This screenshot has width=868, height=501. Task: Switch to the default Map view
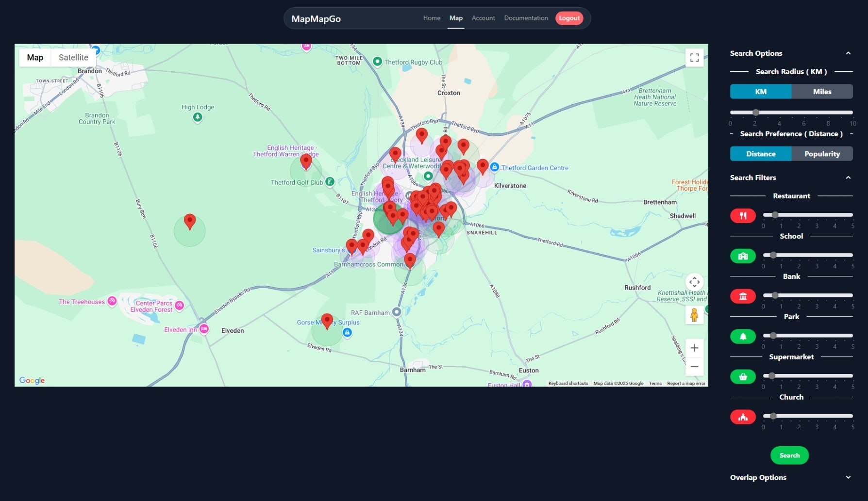[x=35, y=57]
